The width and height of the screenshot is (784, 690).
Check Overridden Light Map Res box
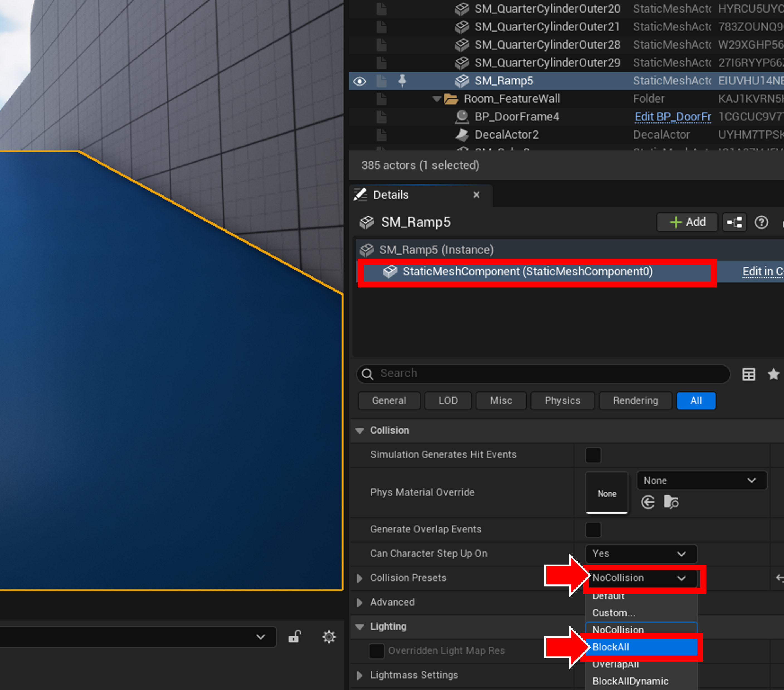click(x=376, y=651)
